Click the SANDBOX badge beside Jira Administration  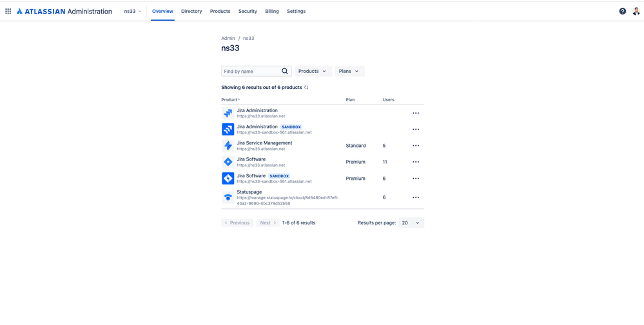click(x=291, y=127)
